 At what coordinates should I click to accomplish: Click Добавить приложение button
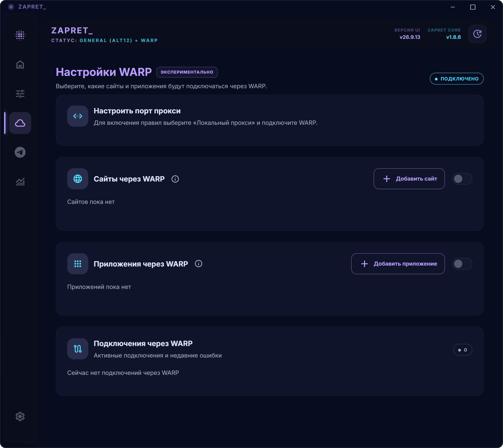398,264
